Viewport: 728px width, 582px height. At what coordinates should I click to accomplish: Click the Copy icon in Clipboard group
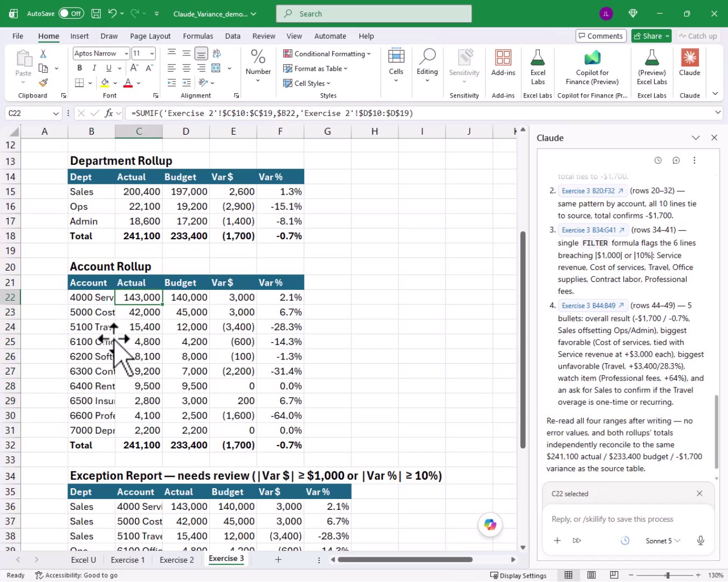43,68
